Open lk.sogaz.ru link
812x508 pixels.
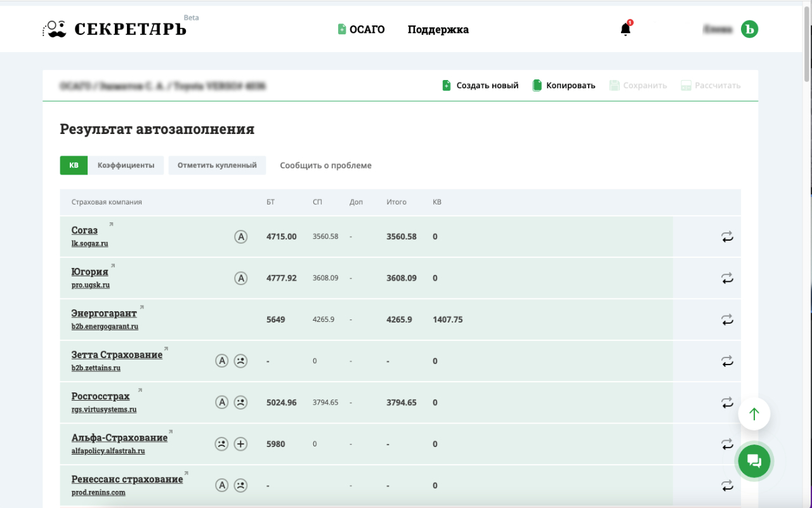coord(89,243)
